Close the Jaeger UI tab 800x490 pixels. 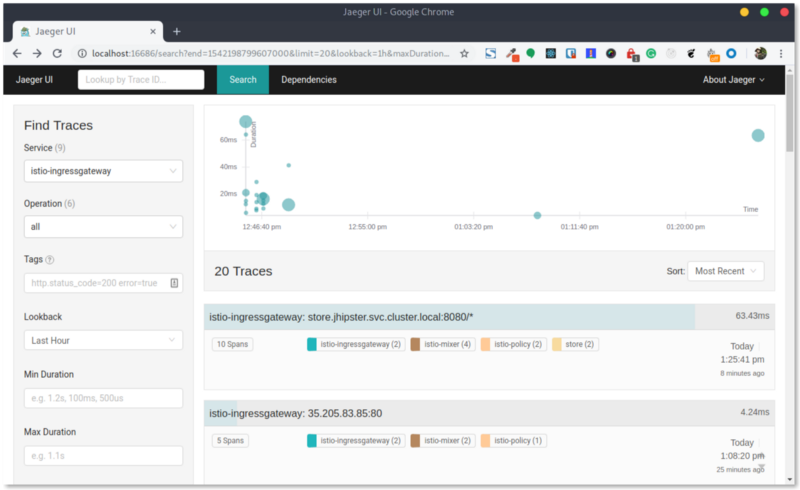click(x=153, y=32)
